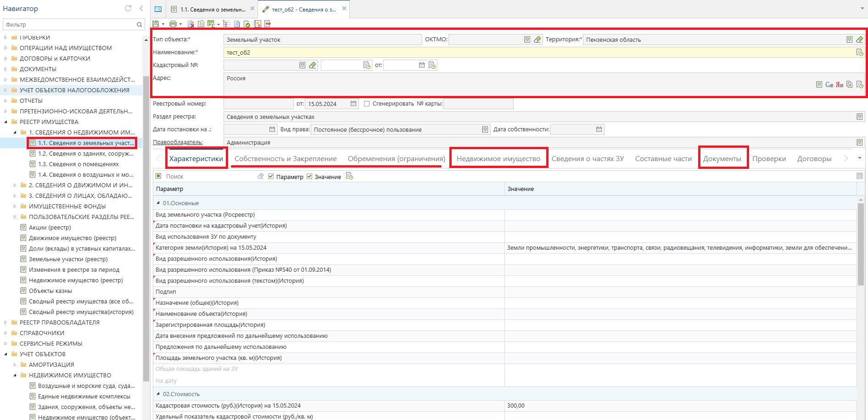Viewport: 868px width, 420px height.
Task: Click the exit icon with red arrow
Action: pos(268,24)
